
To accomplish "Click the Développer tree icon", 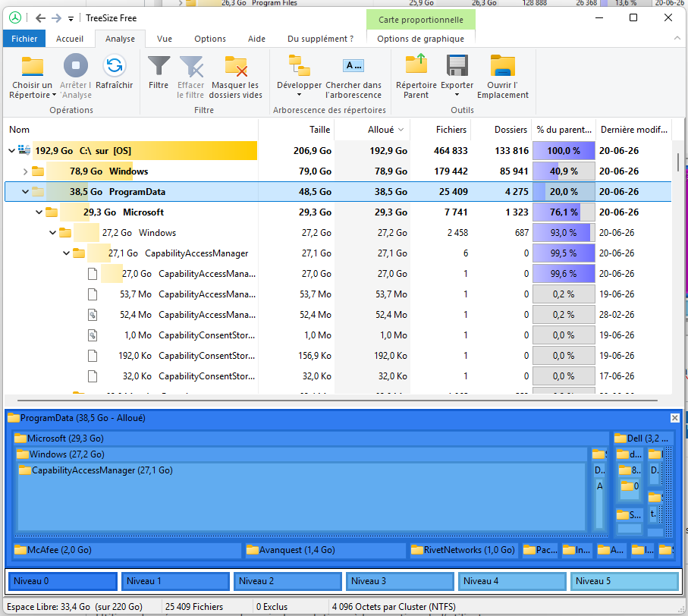I will coord(299,66).
